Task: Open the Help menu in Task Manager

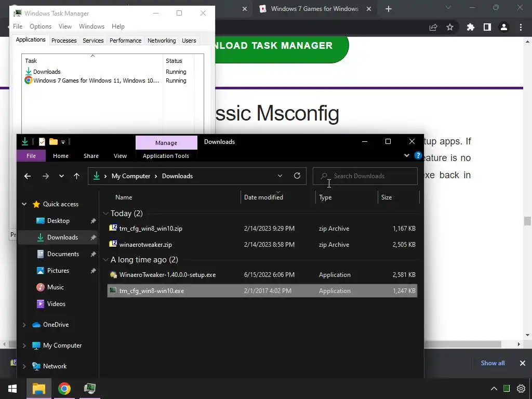Action: click(x=118, y=26)
